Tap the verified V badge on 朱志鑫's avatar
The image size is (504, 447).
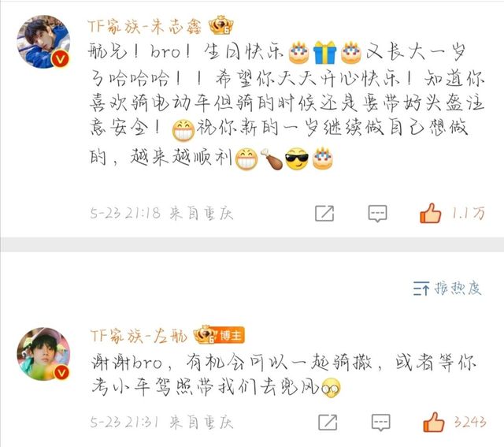(x=61, y=59)
